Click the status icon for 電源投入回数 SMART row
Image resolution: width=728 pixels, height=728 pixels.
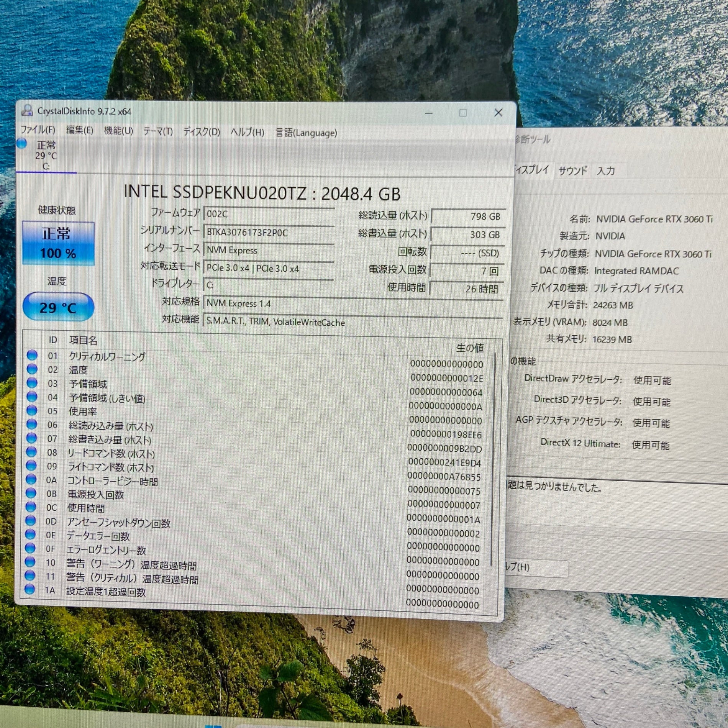(31, 493)
